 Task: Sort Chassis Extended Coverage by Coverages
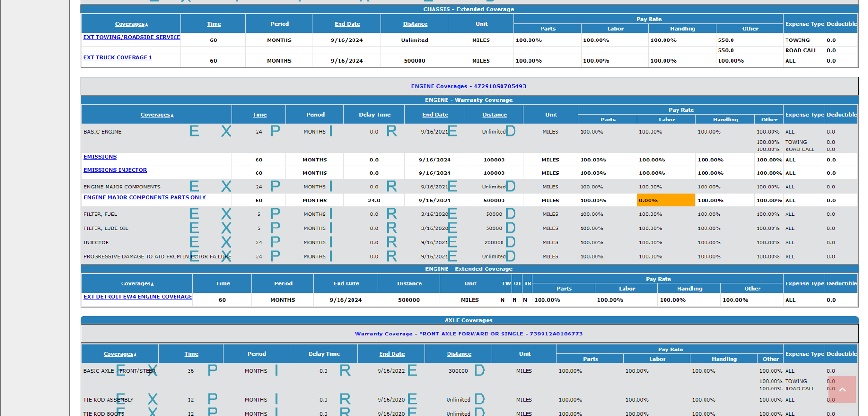click(131, 24)
